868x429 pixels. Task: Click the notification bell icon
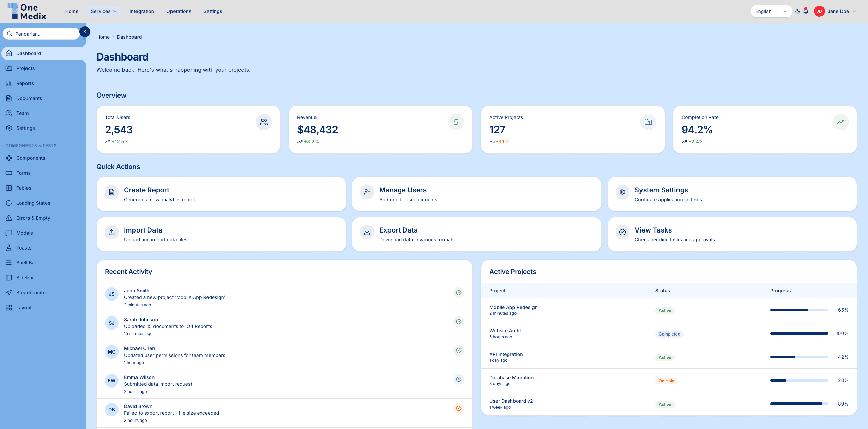[x=805, y=11]
